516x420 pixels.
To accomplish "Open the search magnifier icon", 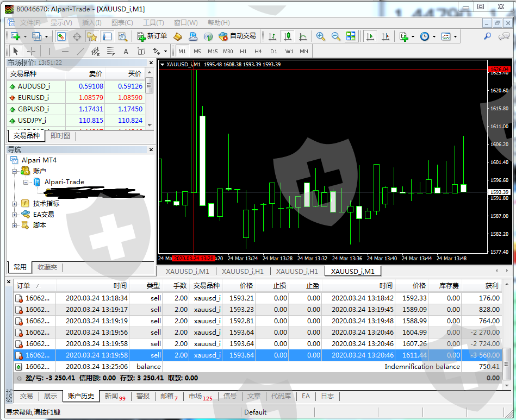I will click(x=487, y=36).
